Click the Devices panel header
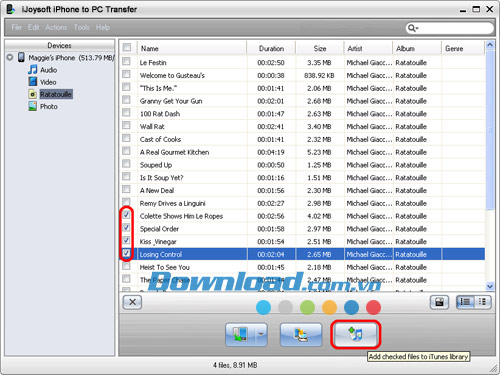This screenshot has width=500, height=375. (59, 45)
